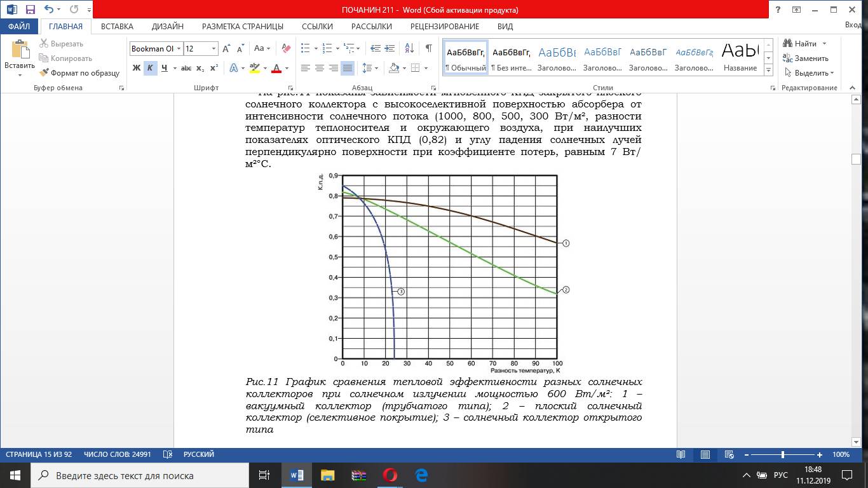Toggle Italic (К) formatting

151,68
